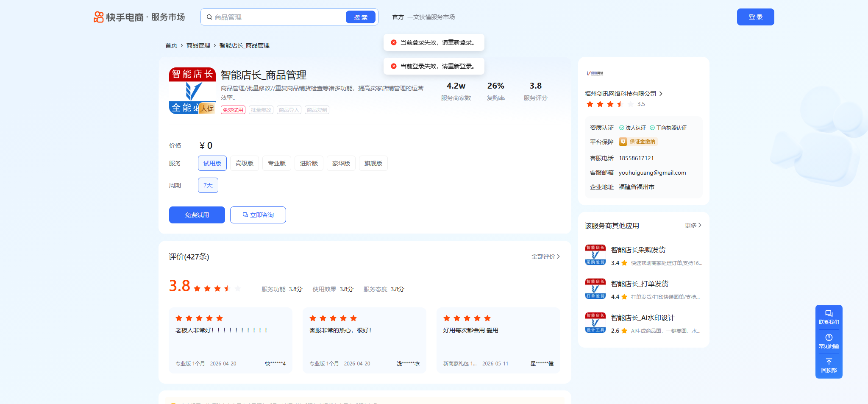868x404 pixels.
Task: Click the 工商执照认证 check icon
Action: 652,128
